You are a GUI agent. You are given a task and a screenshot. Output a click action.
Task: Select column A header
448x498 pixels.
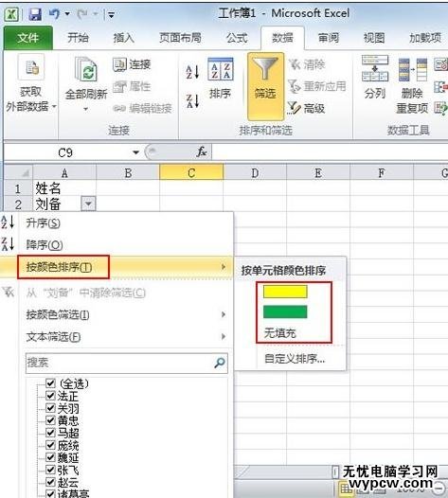point(64,173)
